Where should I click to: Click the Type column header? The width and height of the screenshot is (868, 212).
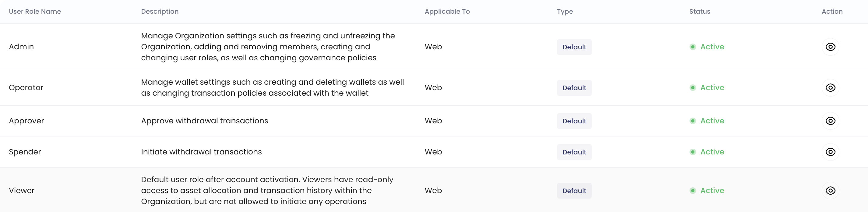565,12
